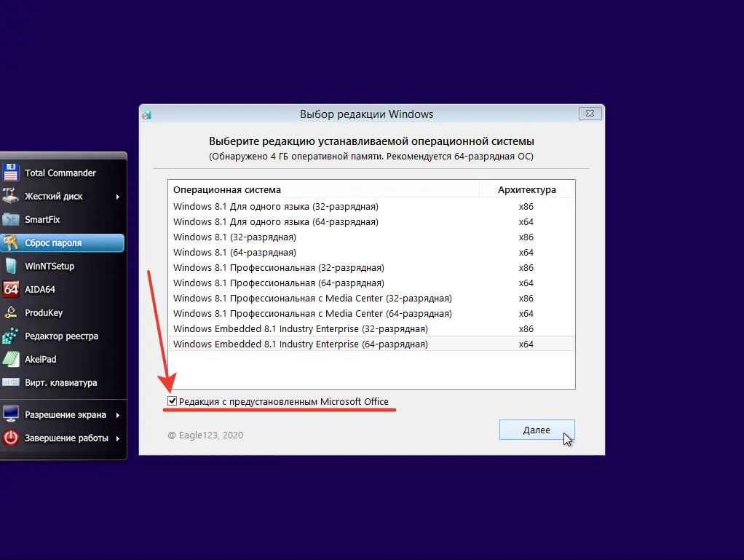The image size is (744, 560).
Task: Click the Операционная система column header
Action: pos(324,189)
